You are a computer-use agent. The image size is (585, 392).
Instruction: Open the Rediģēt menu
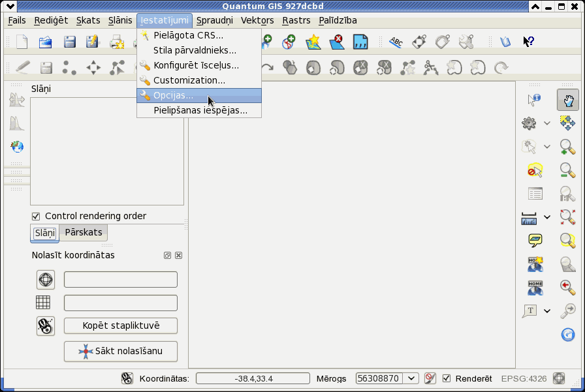tap(51, 20)
